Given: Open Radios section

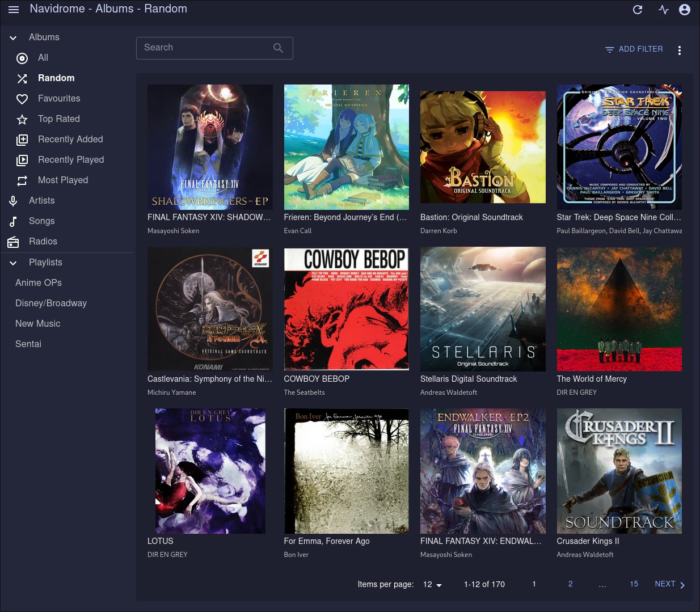Looking at the screenshot, I should pyautogui.click(x=43, y=242).
